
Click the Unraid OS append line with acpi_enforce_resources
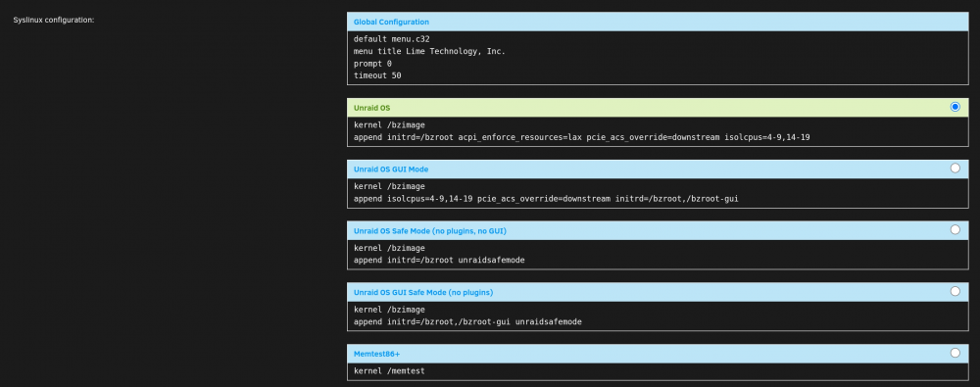(x=582, y=137)
